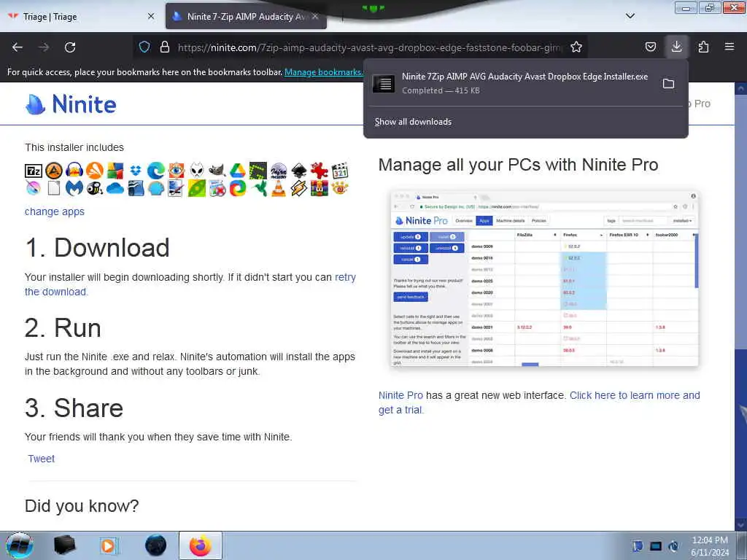
Task: Click the FastStone eye icon
Action: [177, 171]
